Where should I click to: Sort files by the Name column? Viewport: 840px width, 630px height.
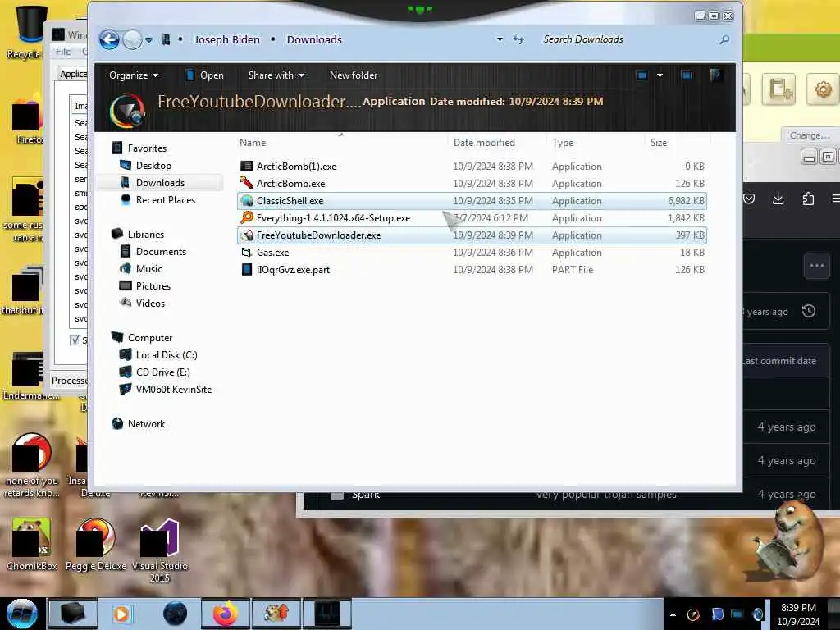click(341, 143)
